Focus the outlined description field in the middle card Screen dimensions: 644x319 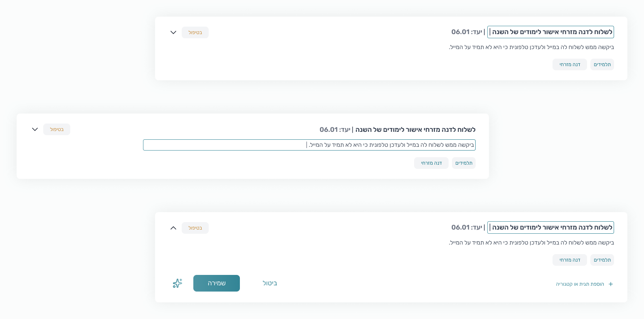point(309,145)
